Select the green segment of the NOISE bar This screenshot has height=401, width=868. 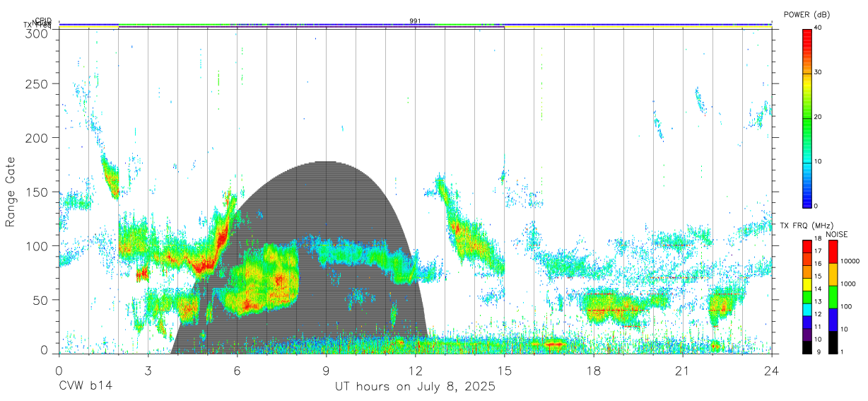(832, 297)
